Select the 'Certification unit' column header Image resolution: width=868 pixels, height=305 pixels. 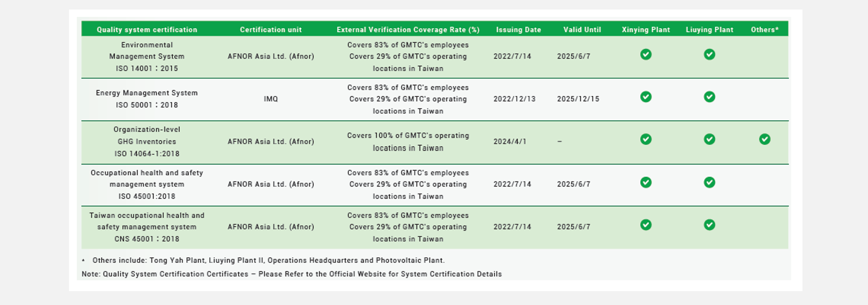coord(271,30)
